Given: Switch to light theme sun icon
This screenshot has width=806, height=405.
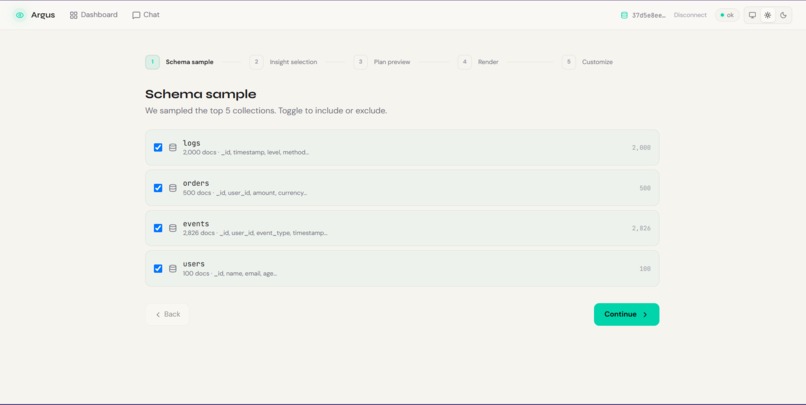Looking at the screenshot, I should (767, 15).
